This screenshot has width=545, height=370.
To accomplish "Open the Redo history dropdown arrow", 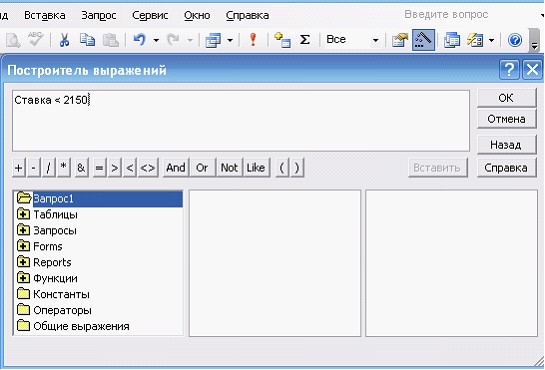I will tap(190, 41).
